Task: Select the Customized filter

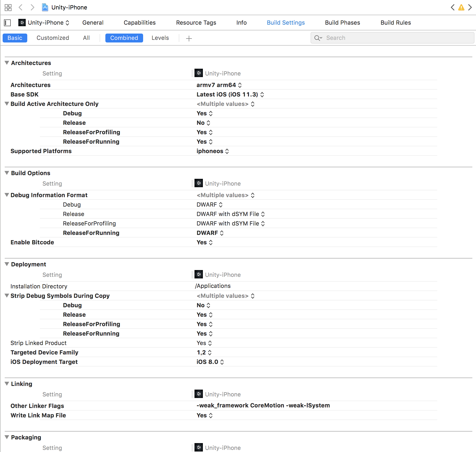Action: coord(53,38)
